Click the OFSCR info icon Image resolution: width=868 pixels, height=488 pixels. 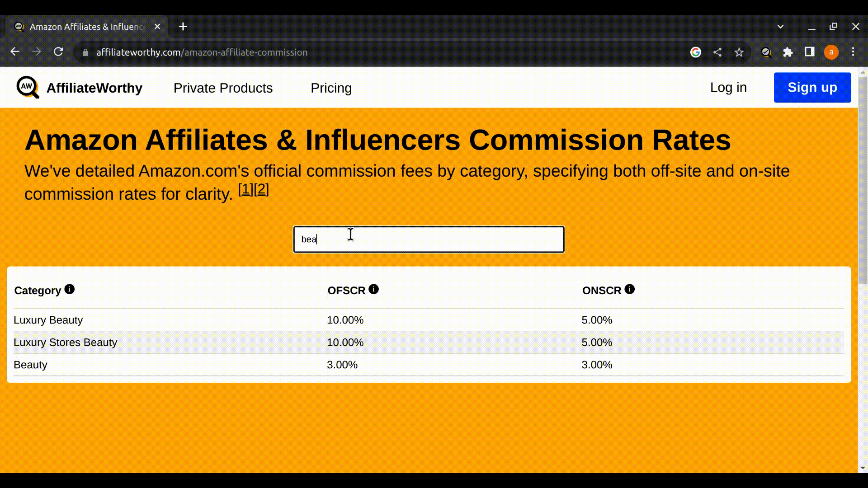click(373, 289)
